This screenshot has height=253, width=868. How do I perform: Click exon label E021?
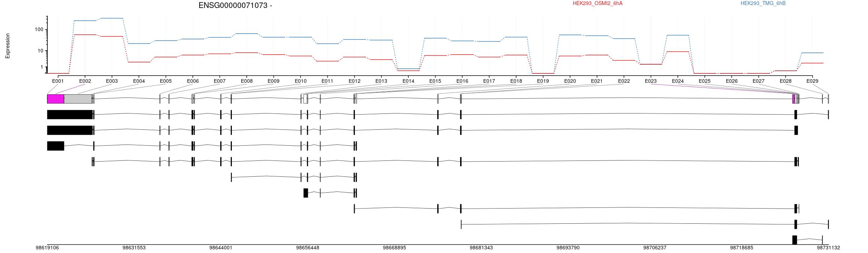597,81
